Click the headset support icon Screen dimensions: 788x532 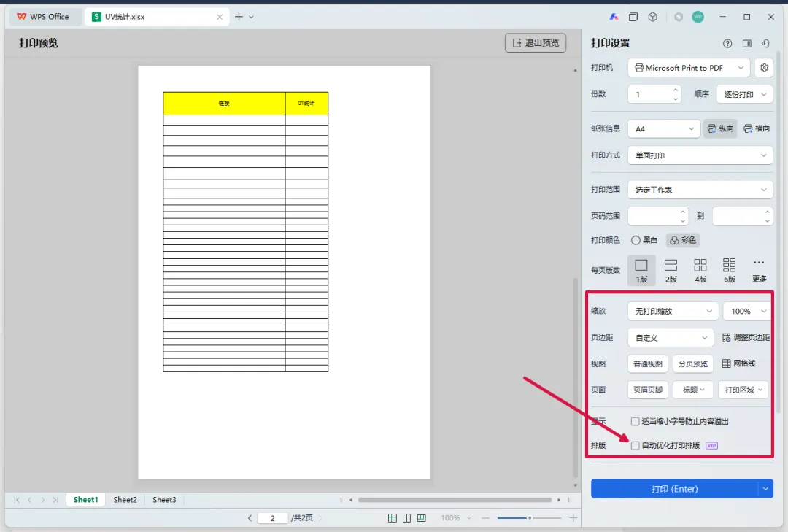766,43
